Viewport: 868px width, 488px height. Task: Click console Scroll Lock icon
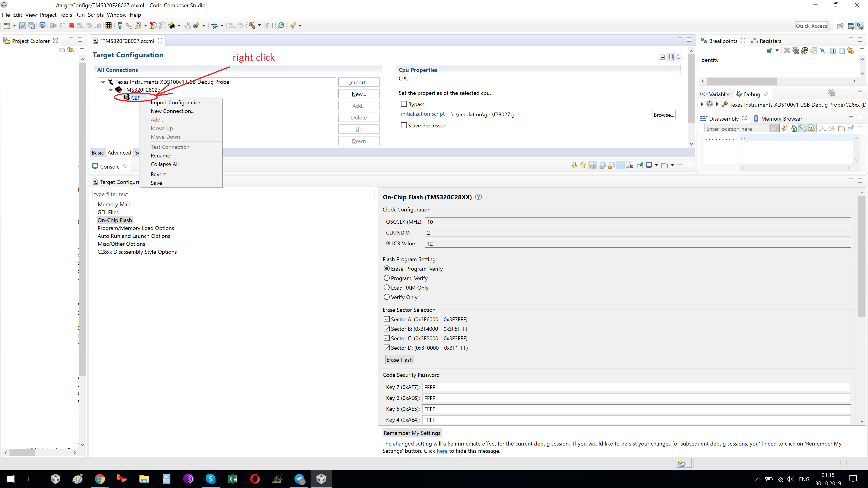pyautogui.click(x=612, y=165)
